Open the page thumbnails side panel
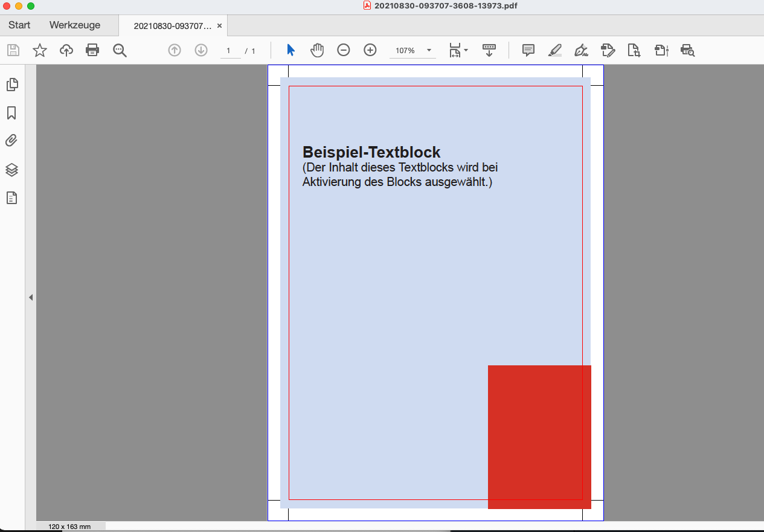764x532 pixels. pos(11,85)
